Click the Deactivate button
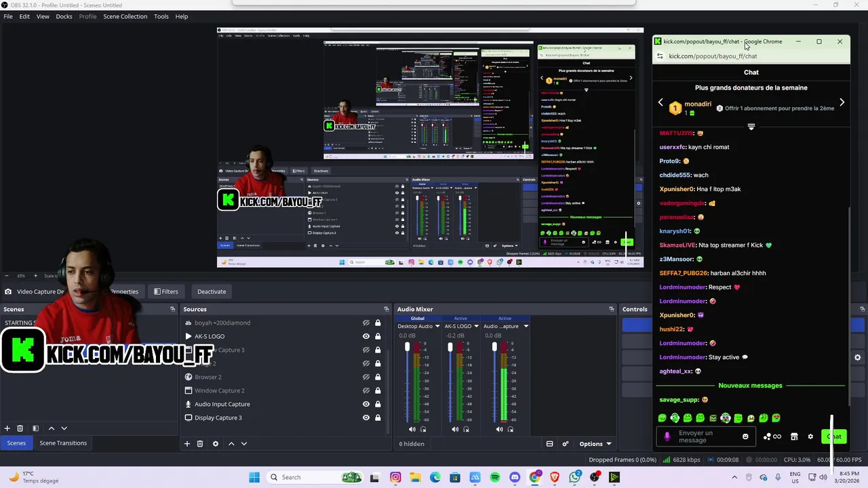This screenshot has width=868, height=488. (x=212, y=291)
